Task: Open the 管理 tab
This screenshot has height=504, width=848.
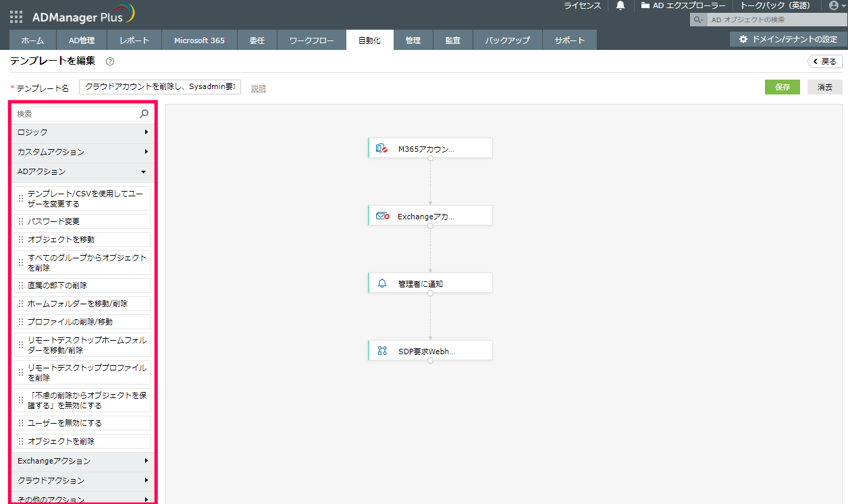Action: (x=413, y=40)
